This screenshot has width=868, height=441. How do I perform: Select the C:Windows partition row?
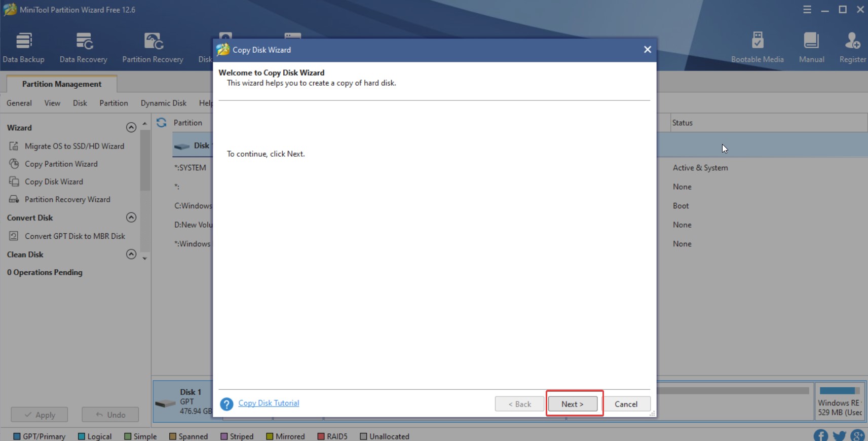click(x=193, y=206)
